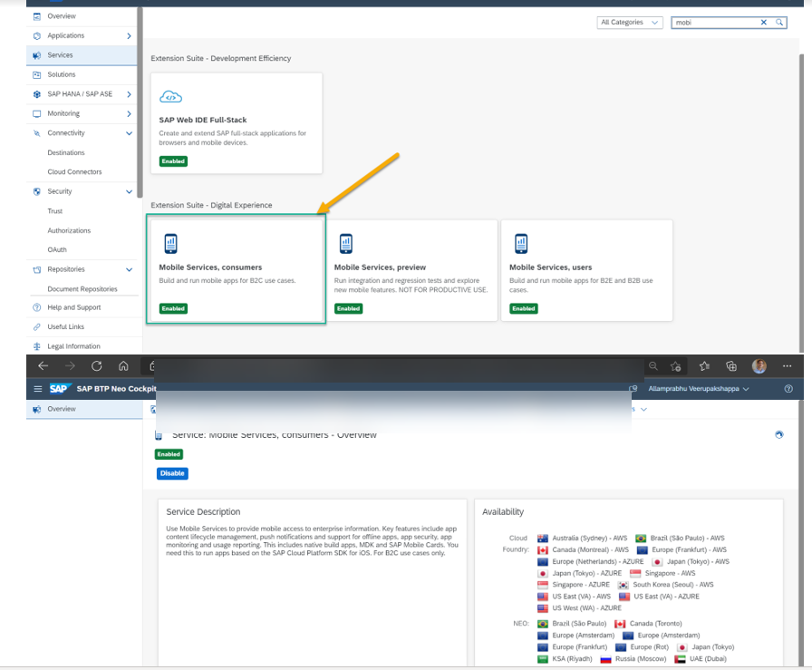Open Trust under Security
812x670 pixels.
tap(55, 211)
